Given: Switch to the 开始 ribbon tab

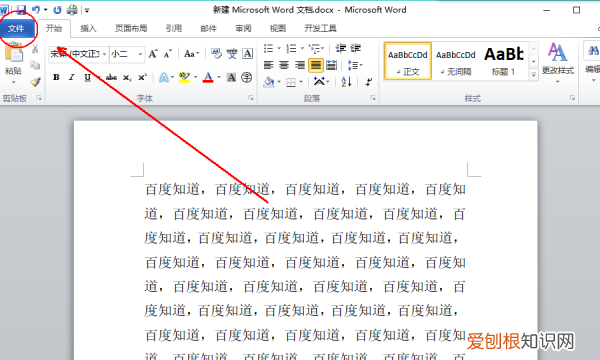Looking at the screenshot, I should (x=54, y=28).
